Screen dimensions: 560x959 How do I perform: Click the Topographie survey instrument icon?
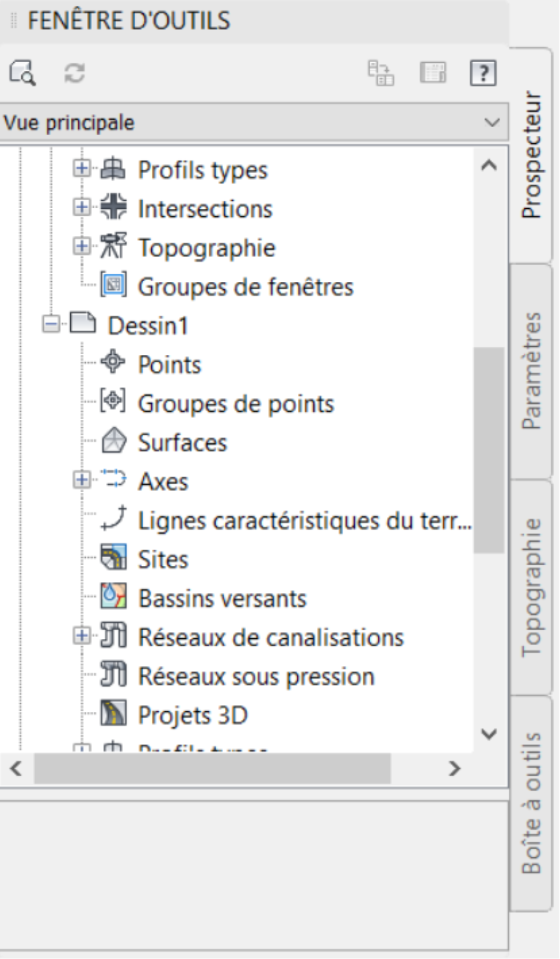[113, 247]
